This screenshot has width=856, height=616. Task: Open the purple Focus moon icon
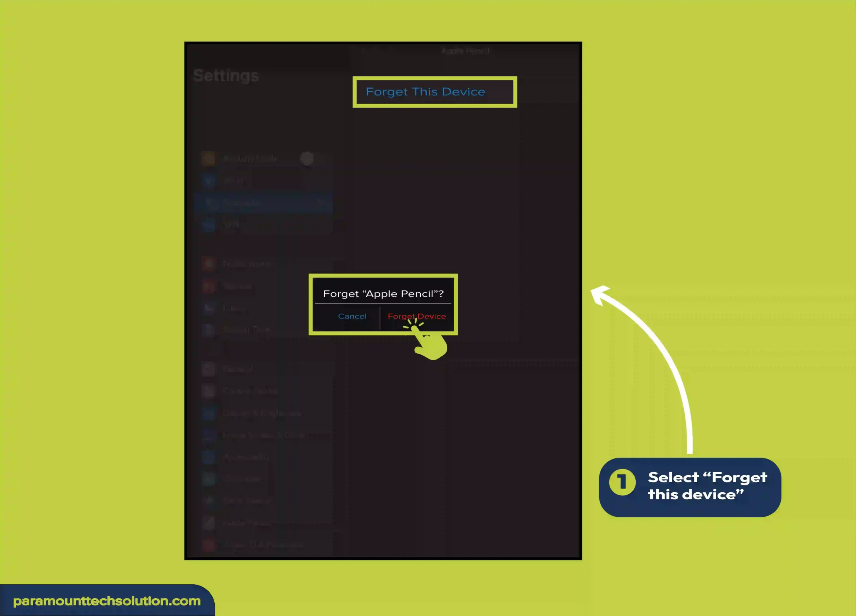tap(208, 308)
